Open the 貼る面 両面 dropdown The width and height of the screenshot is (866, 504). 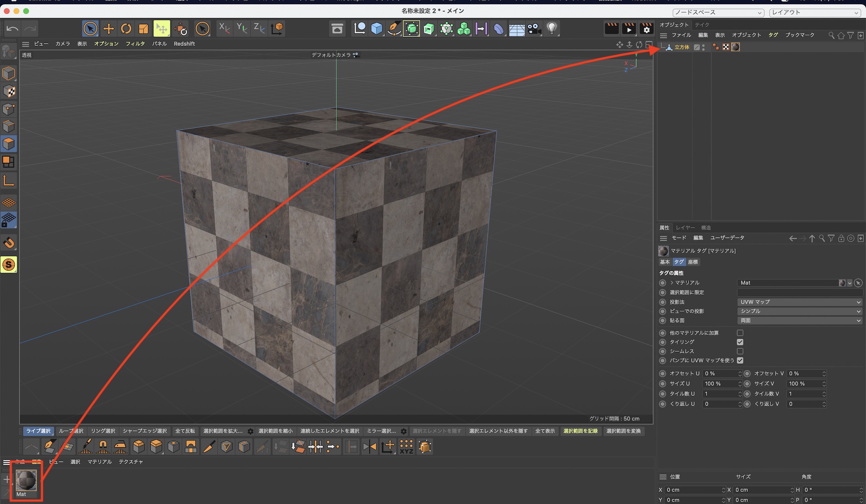point(799,321)
